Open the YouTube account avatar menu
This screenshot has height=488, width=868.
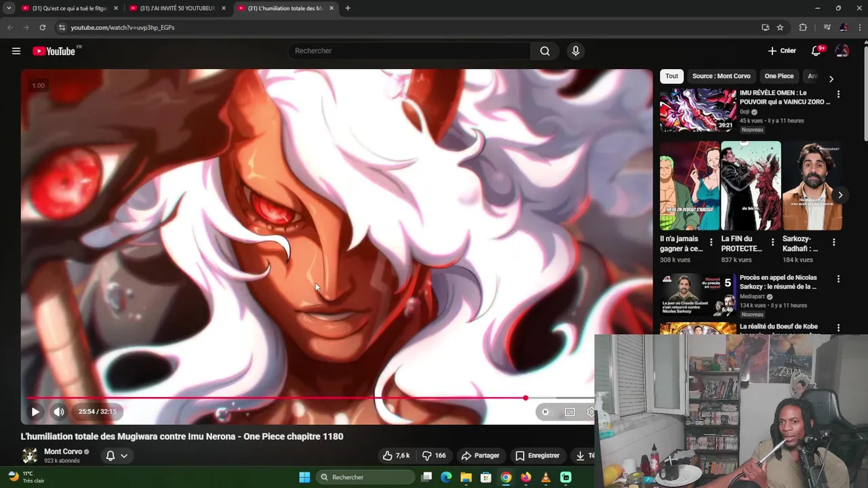pos(842,51)
